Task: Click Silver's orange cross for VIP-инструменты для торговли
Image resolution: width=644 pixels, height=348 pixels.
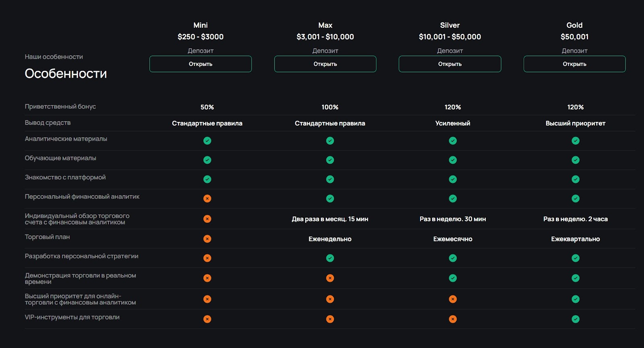Action: pyautogui.click(x=453, y=319)
